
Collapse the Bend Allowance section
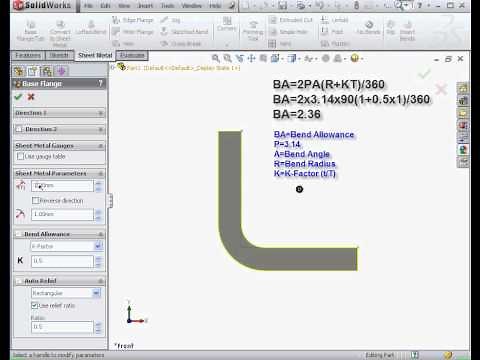[101, 234]
